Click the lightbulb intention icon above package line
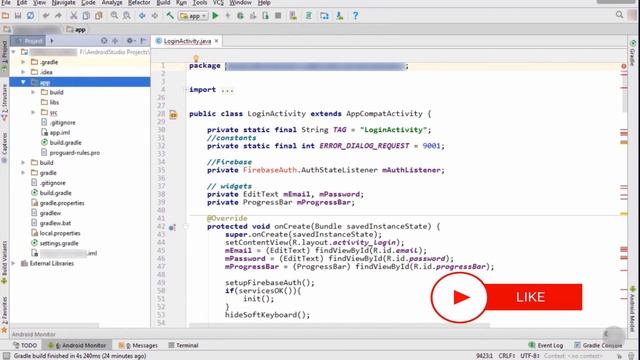The width and height of the screenshot is (640, 360). 196,58
